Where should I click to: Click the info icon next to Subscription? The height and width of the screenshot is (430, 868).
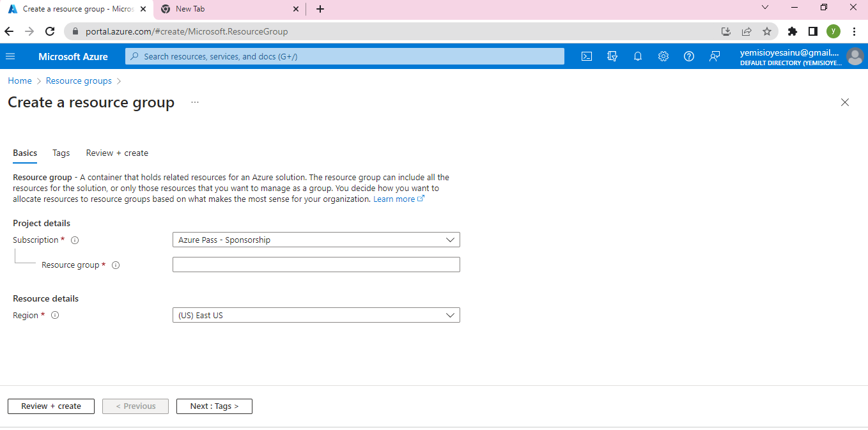pyautogui.click(x=75, y=240)
